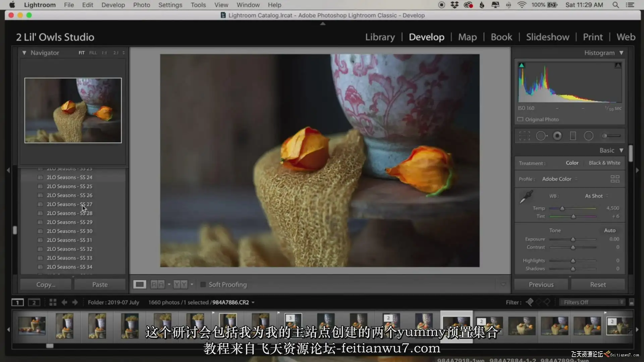Open the Develop menu in menu bar
The height and width of the screenshot is (362, 644).
pyautogui.click(x=113, y=5)
